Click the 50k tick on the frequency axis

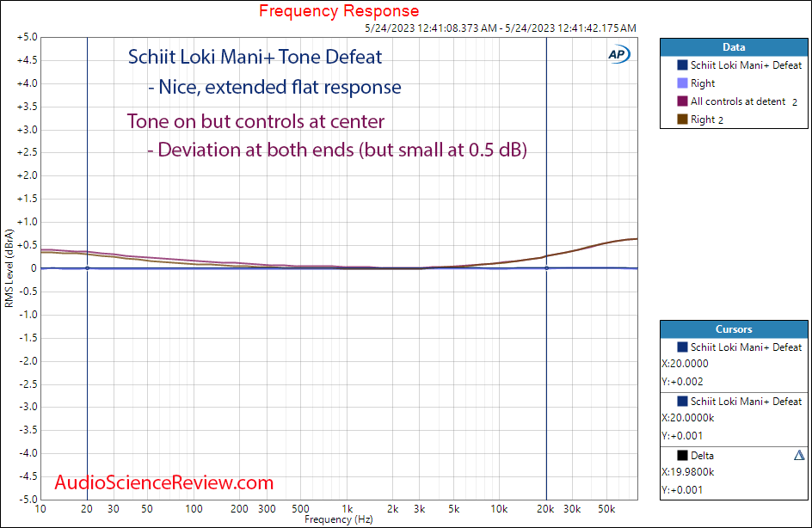click(x=606, y=509)
